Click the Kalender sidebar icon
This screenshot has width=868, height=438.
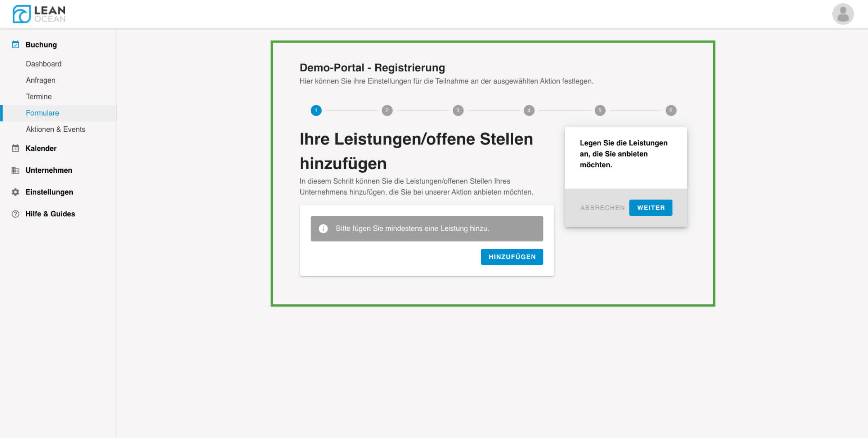click(15, 148)
